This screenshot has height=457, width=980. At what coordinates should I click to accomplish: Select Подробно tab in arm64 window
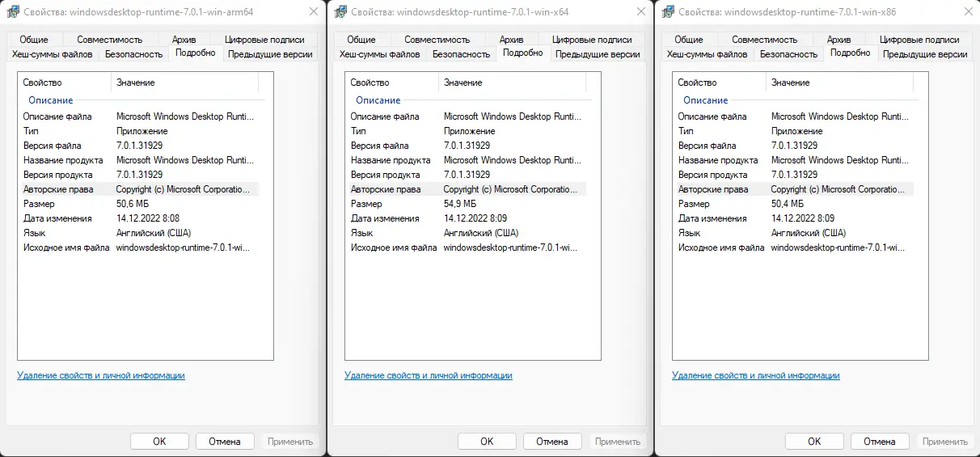[x=195, y=53]
